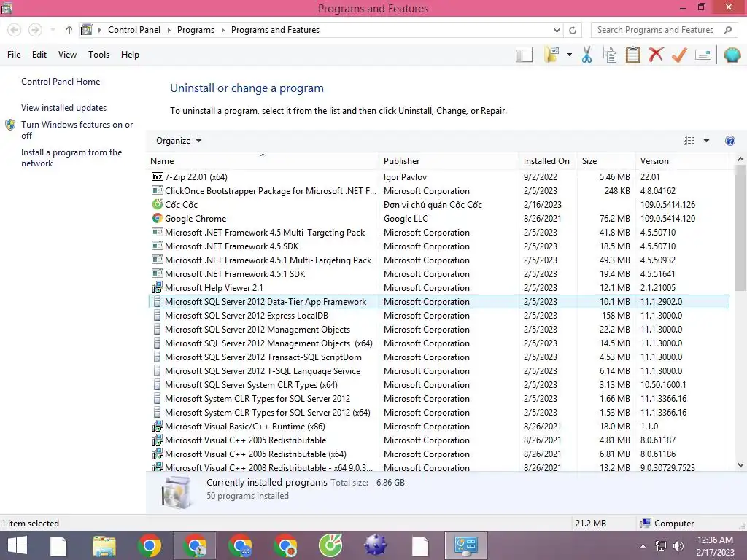This screenshot has height=560, width=747.
Task: Select Microsoft Help Viewer 2.1 entry
Action: 438,287
